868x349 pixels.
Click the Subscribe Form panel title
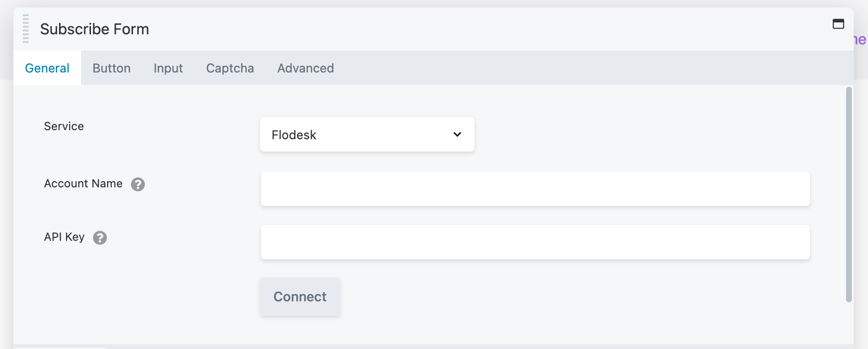(x=94, y=29)
